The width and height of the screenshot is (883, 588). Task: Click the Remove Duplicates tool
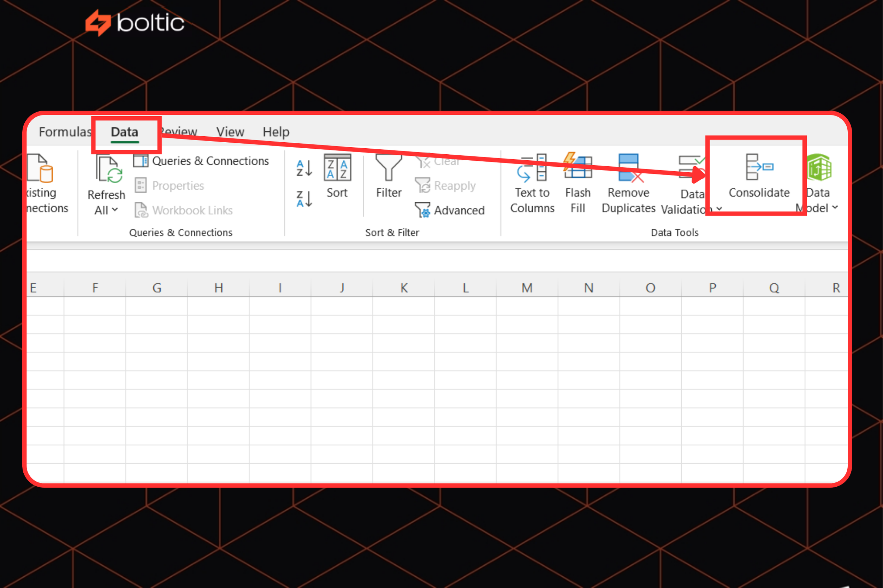pyautogui.click(x=628, y=184)
